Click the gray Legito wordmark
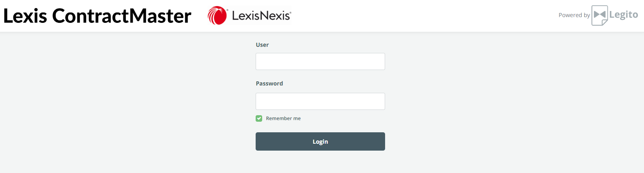The image size is (644, 173). point(624,15)
